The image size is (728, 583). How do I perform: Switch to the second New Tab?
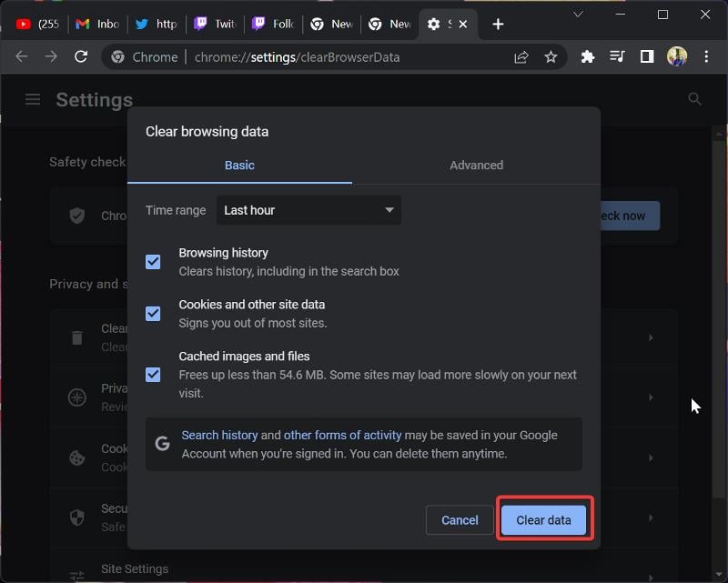391,25
